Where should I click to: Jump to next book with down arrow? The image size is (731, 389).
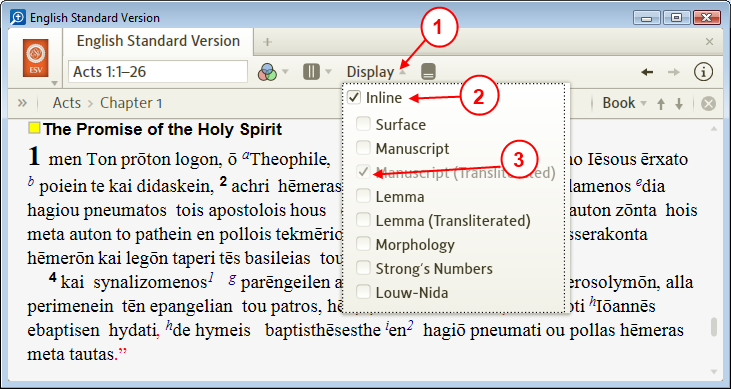pyautogui.click(x=679, y=104)
